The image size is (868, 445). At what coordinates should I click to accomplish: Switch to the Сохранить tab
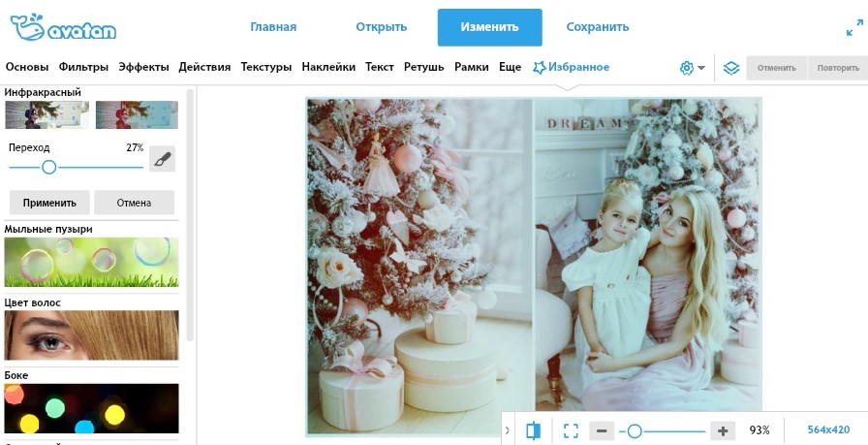click(x=598, y=26)
